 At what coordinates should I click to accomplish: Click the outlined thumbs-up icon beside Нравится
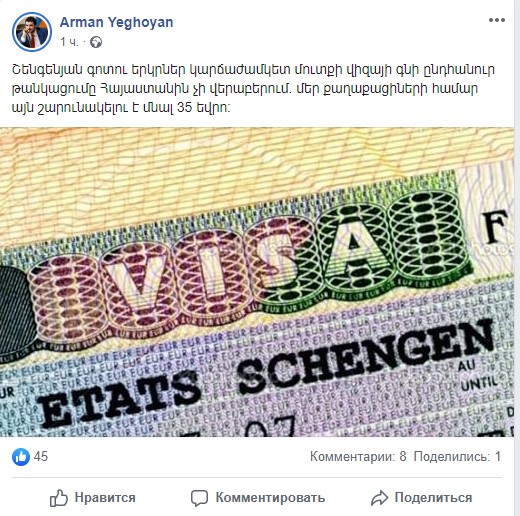tap(59, 498)
